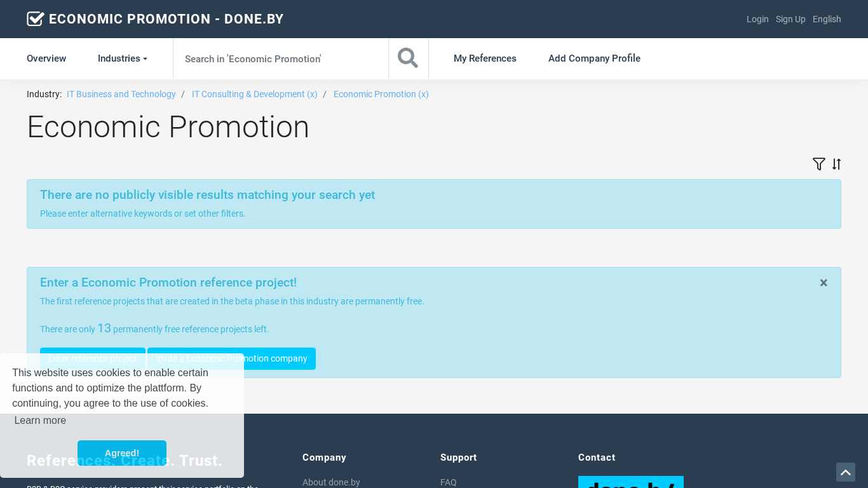
Task: Accept cookies with the Agreed! button
Action: pyautogui.click(x=122, y=453)
